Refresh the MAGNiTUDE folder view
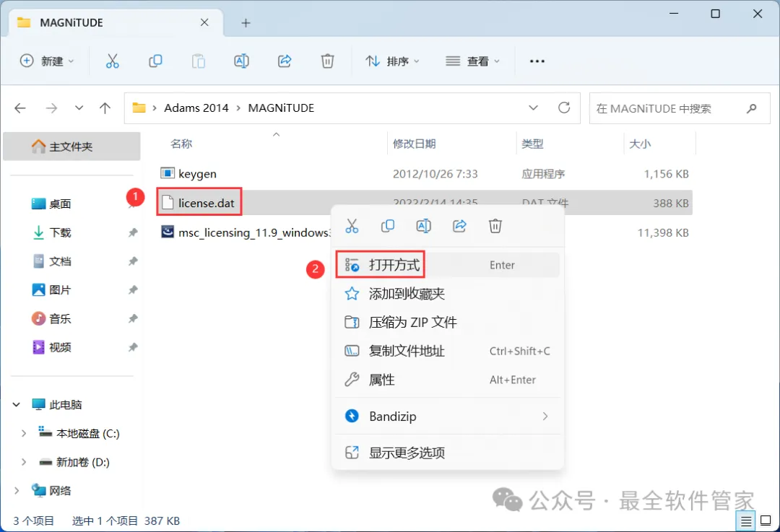The width and height of the screenshot is (780, 532). click(x=563, y=108)
